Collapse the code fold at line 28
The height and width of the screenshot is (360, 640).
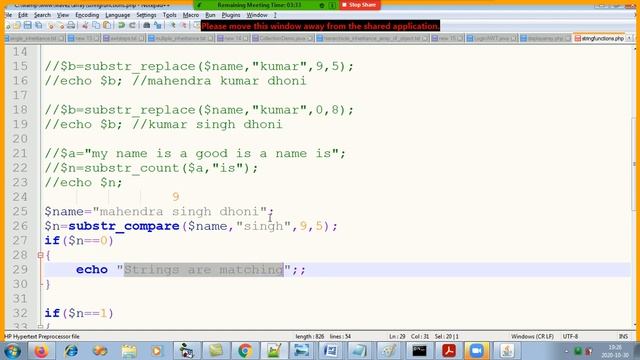pos(40,256)
